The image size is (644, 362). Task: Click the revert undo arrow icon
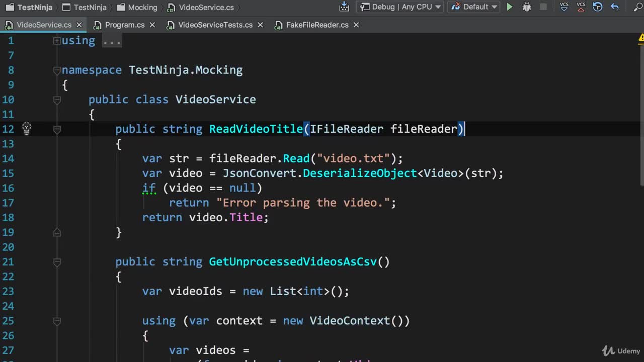pyautogui.click(x=614, y=7)
